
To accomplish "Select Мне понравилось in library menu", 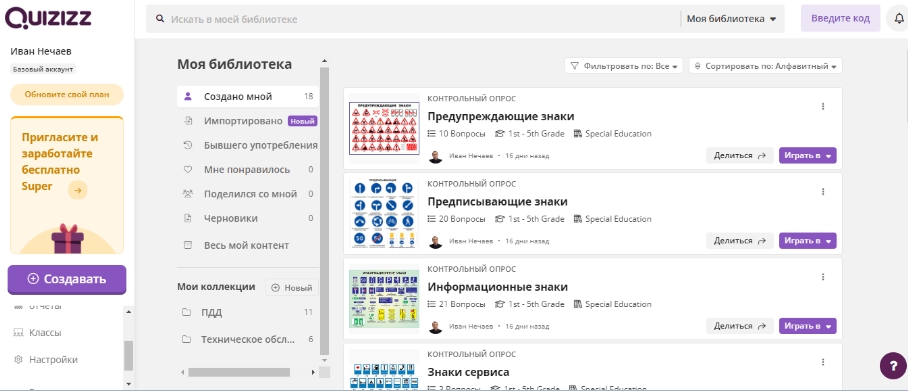I will coord(248,170).
